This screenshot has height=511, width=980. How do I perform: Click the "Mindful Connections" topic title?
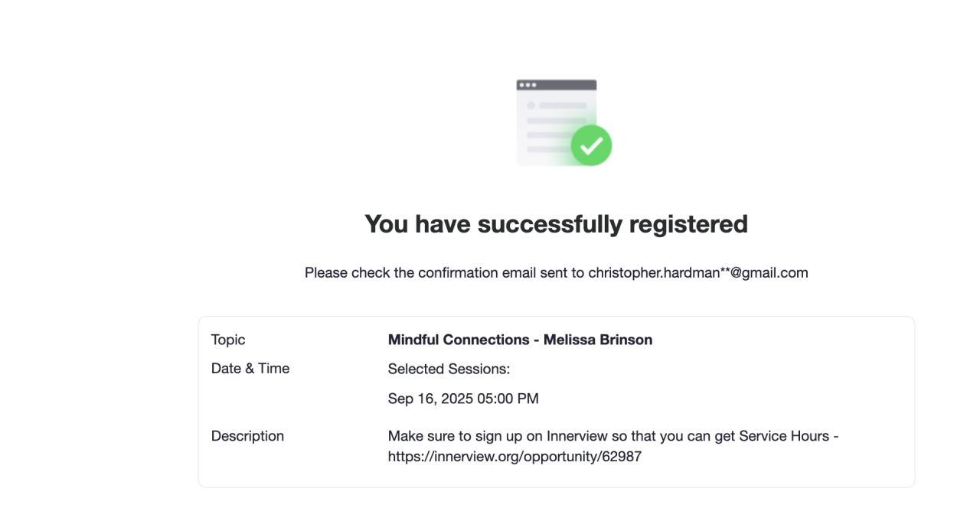(459, 340)
